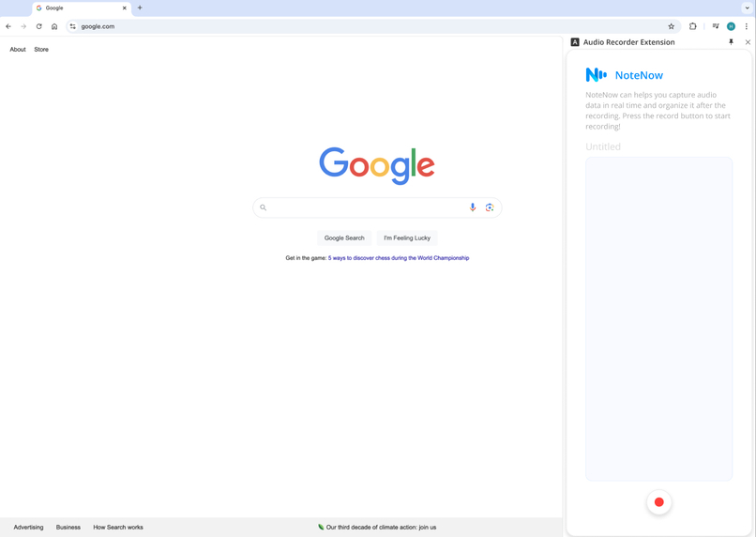The width and height of the screenshot is (756, 537).
Task: View site information icon in address bar
Action: point(73,26)
